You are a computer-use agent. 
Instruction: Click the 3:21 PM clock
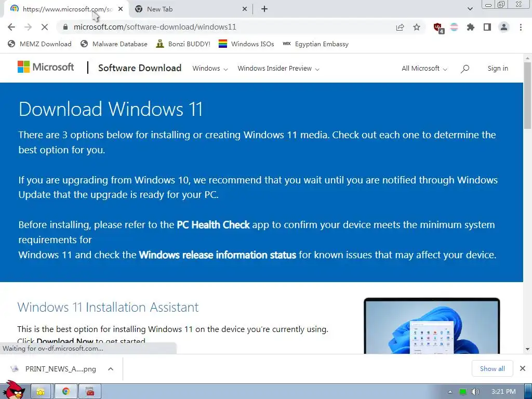pyautogui.click(x=503, y=392)
